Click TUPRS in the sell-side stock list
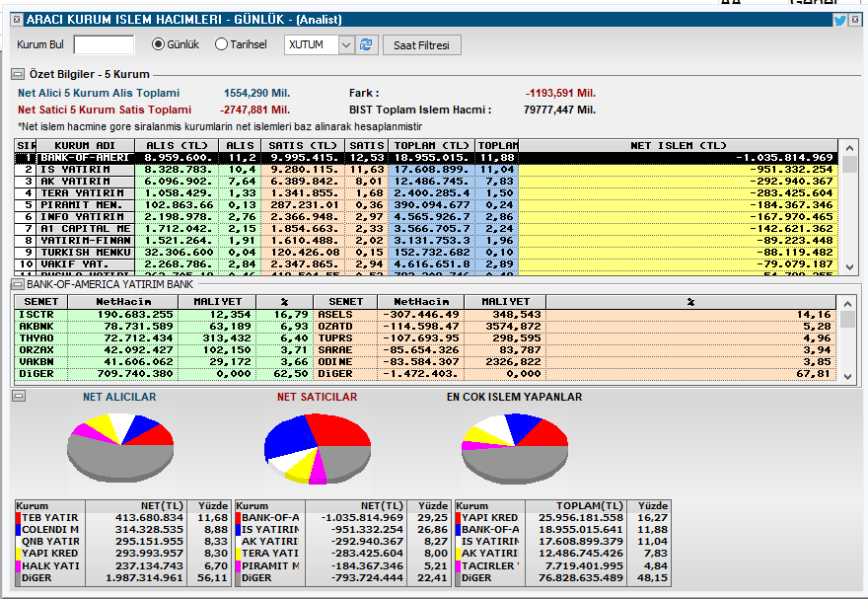 (x=335, y=338)
